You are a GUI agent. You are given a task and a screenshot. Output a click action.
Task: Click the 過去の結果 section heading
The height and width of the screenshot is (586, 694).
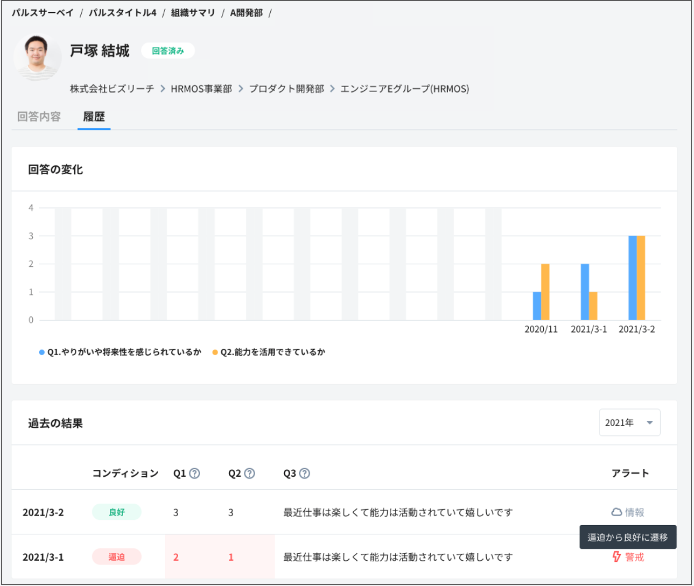[x=55, y=423]
